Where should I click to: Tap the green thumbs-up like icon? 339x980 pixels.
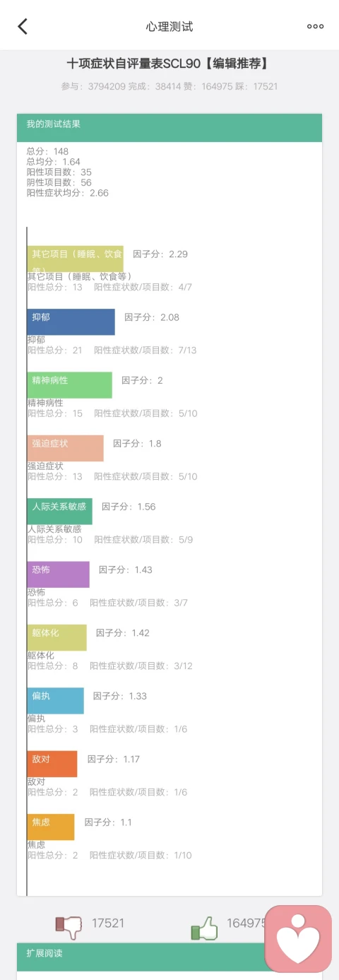(204, 927)
